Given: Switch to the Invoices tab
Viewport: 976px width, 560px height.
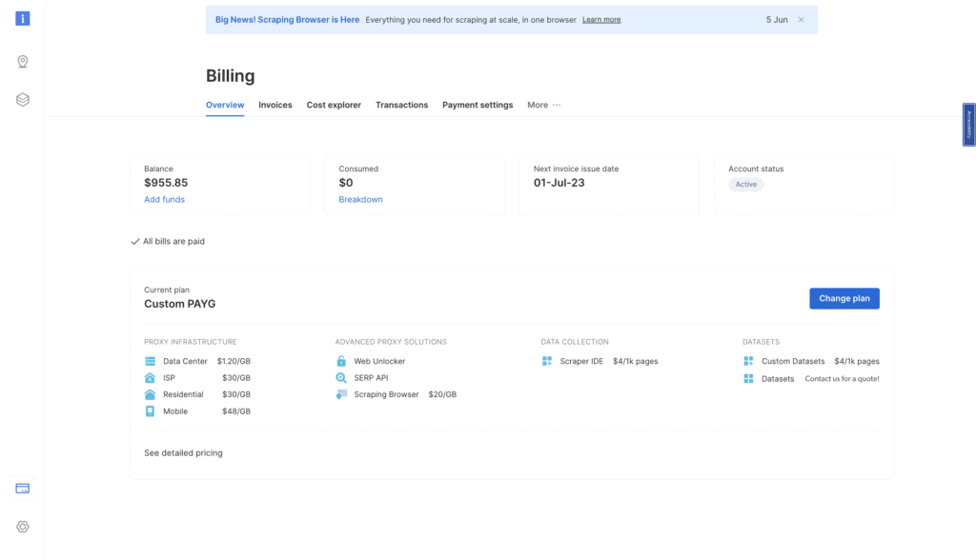Looking at the screenshot, I should click(274, 105).
